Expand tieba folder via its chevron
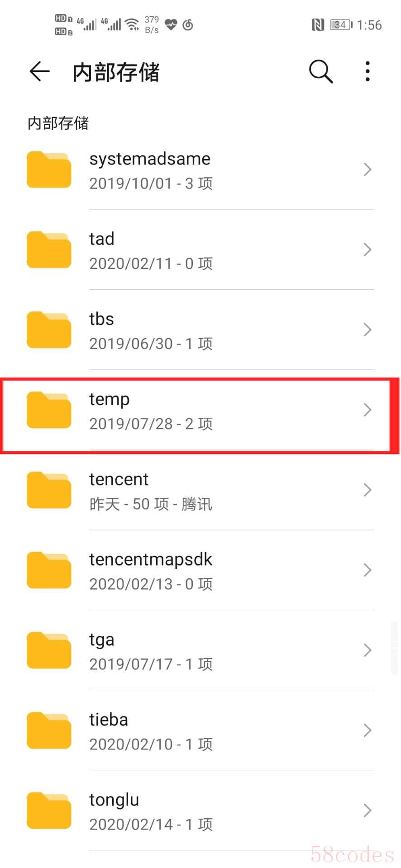This screenshot has width=401, height=868. tap(368, 730)
